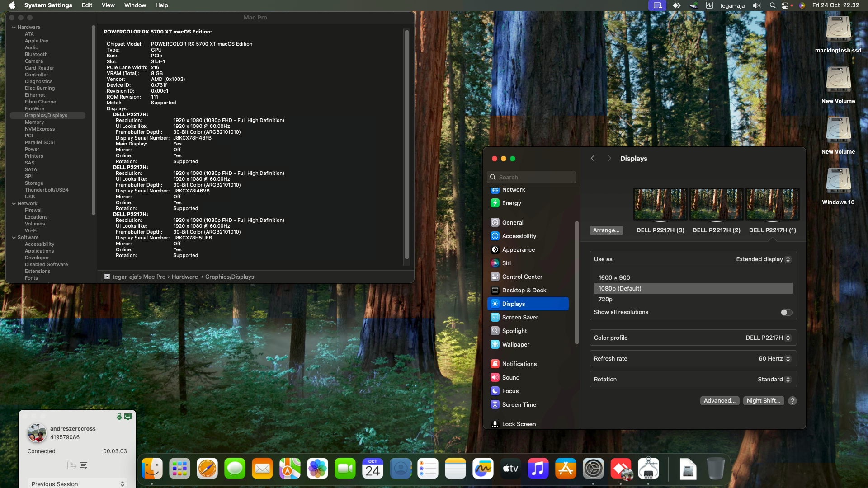868x488 pixels.
Task: Go to Appearance settings
Action: pos(528,250)
